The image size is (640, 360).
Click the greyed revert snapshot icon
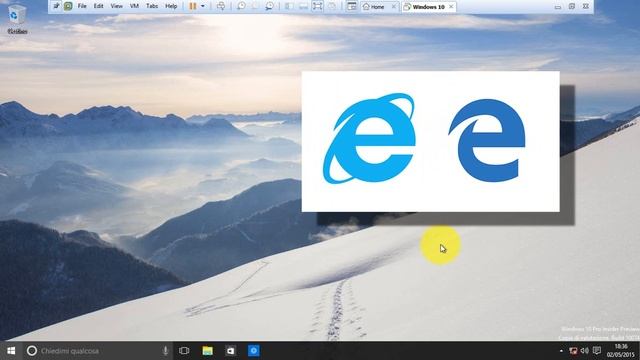[x=255, y=6]
